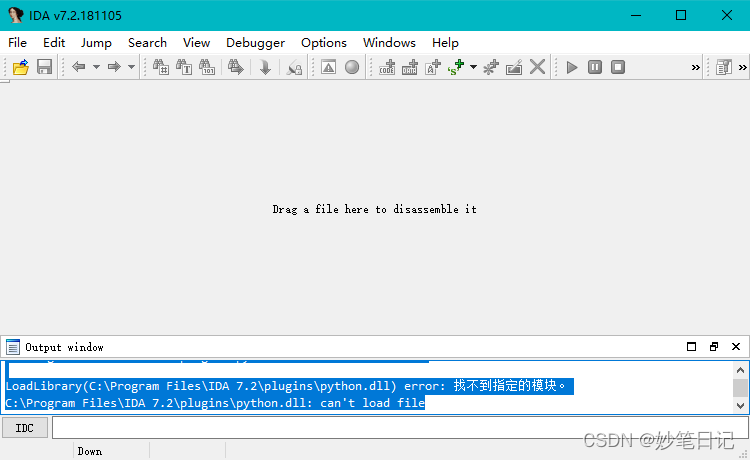Viewport: 750px width, 460px height.
Task: Open the Options menu
Action: [x=324, y=43]
